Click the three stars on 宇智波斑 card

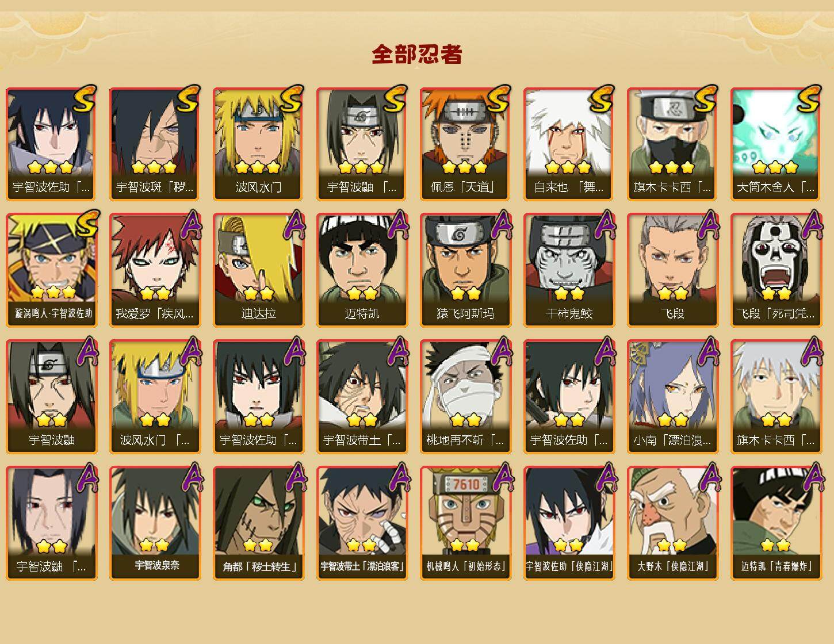pos(154,167)
